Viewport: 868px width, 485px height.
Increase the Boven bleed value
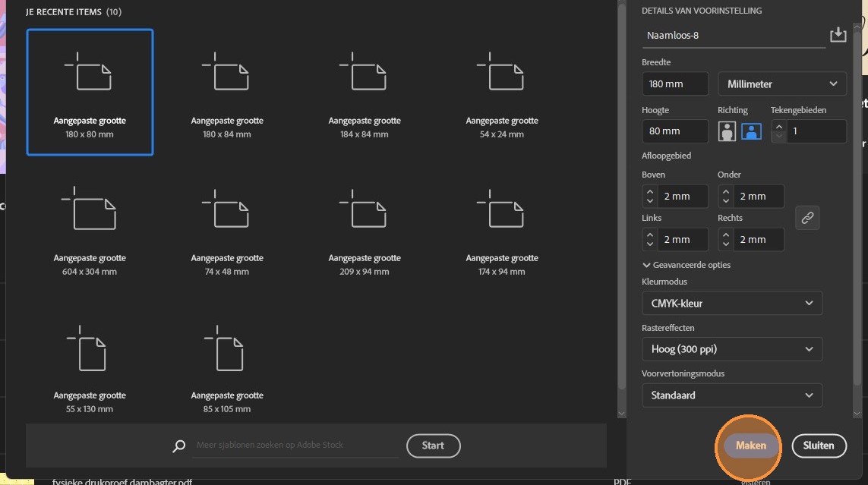(650, 191)
